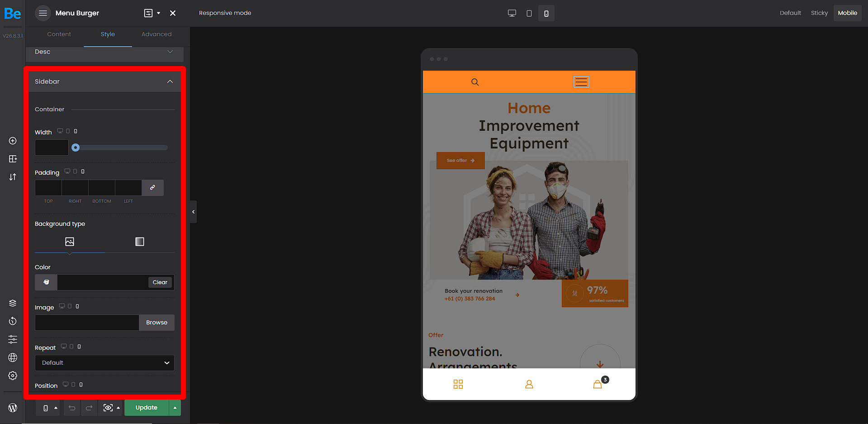Toggle mobile device for Width
Screen dimensions: 868x424
(76, 131)
